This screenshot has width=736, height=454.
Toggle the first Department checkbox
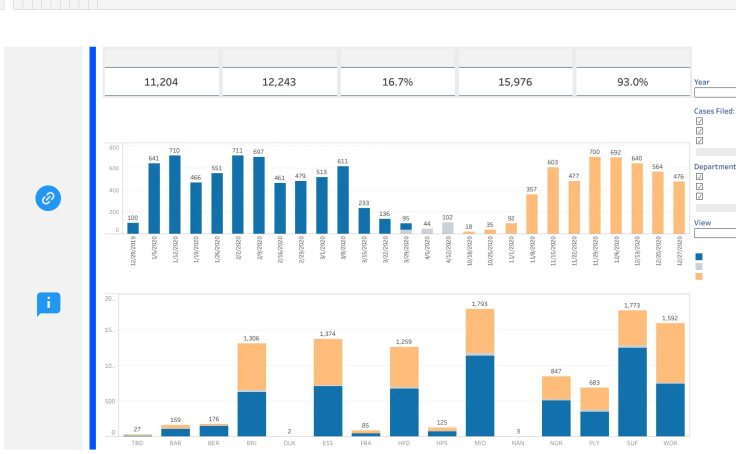(x=699, y=177)
